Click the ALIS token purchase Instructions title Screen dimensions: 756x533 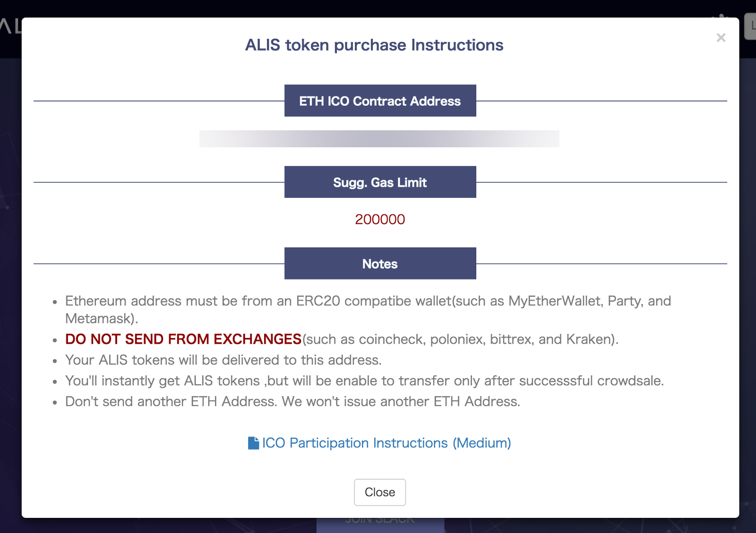(x=374, y=45)
